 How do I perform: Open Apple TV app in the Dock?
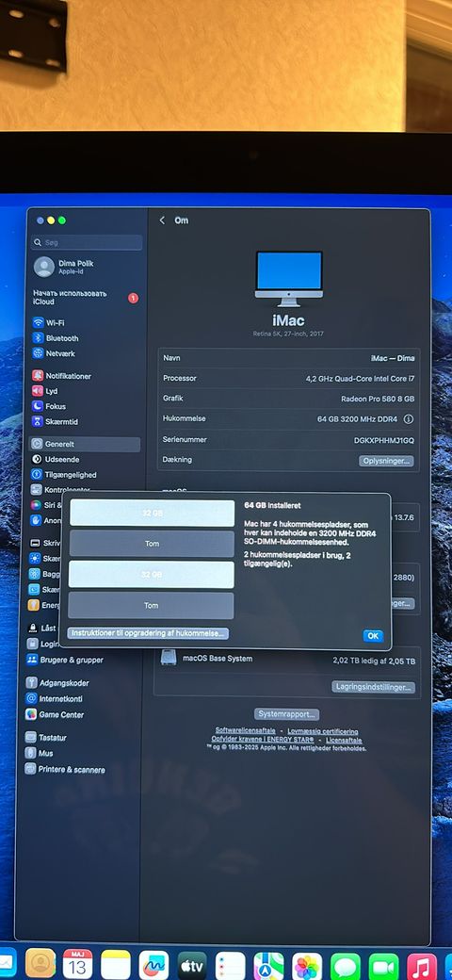[x=192, y=966]
